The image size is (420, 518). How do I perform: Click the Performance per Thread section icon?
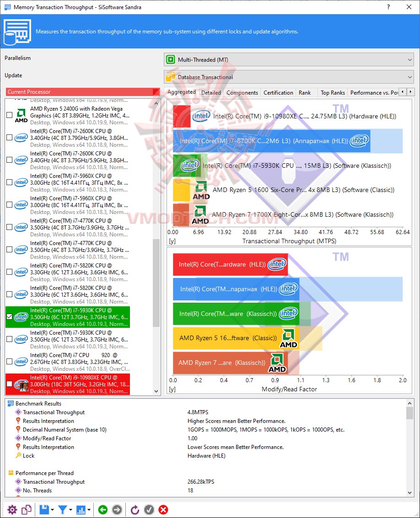[11, 473]
